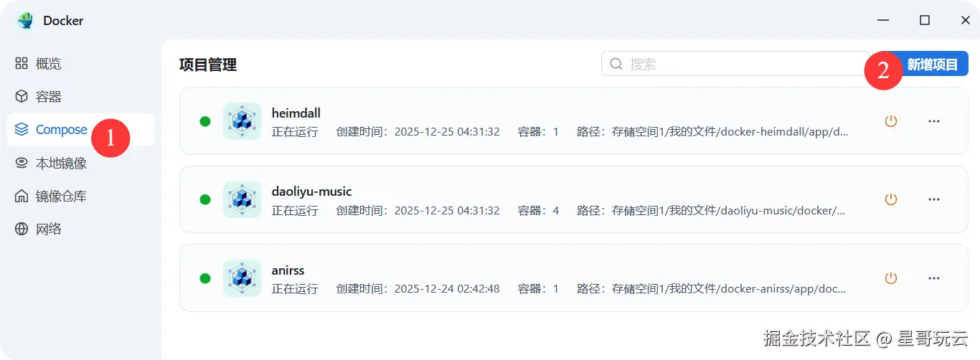The width and height of the screenshot is (980, 360).
Task: Click the Docker whale app icon
Action: [x=26, y=21]
